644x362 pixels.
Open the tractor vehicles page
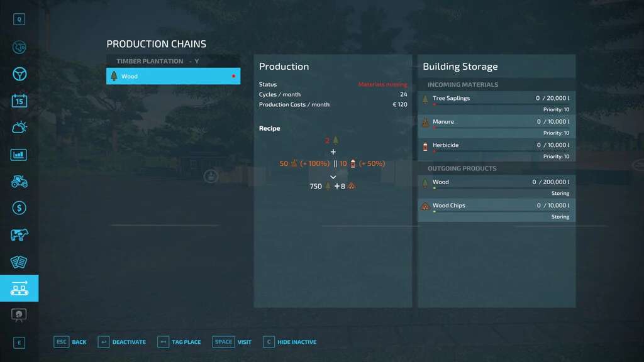coord(19,181)
